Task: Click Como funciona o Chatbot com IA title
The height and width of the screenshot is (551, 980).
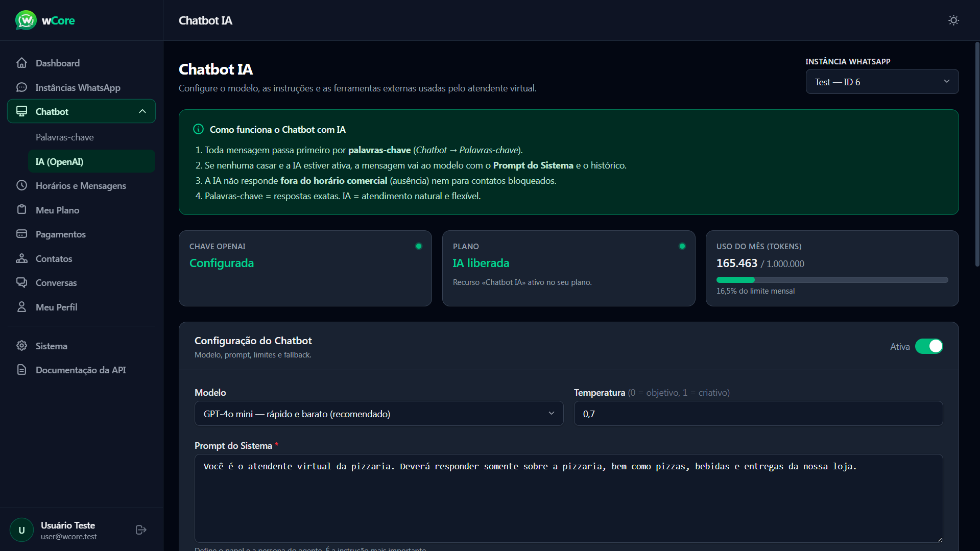Action: [278, 130]
